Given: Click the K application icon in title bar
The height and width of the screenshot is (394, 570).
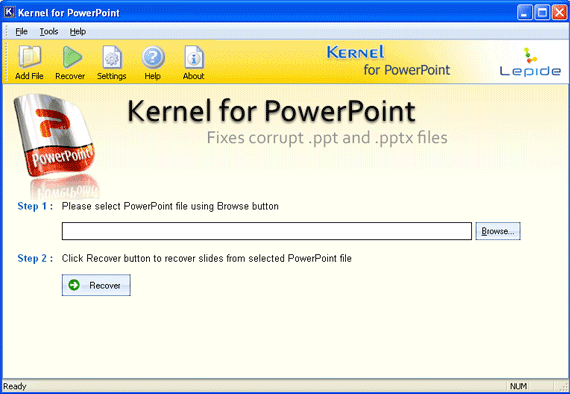Looking at the screenshot, I should click(9, 12).
